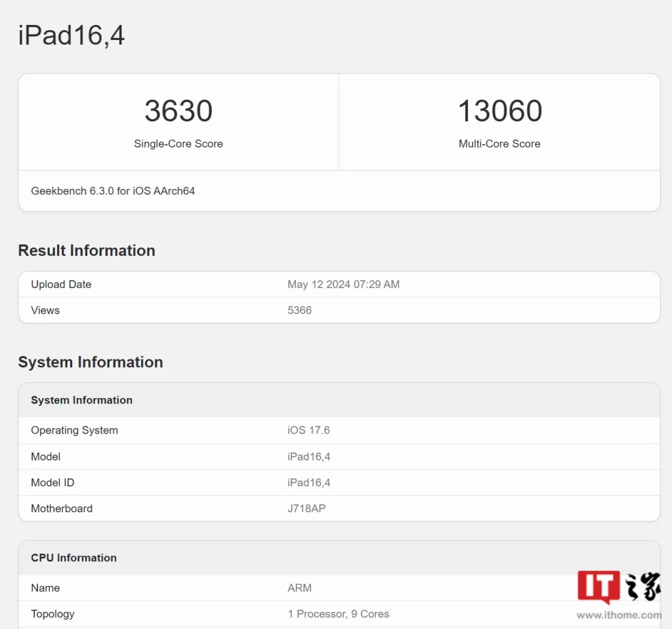
Task: Click the Single-Core Score label
Action: point(178,144)
